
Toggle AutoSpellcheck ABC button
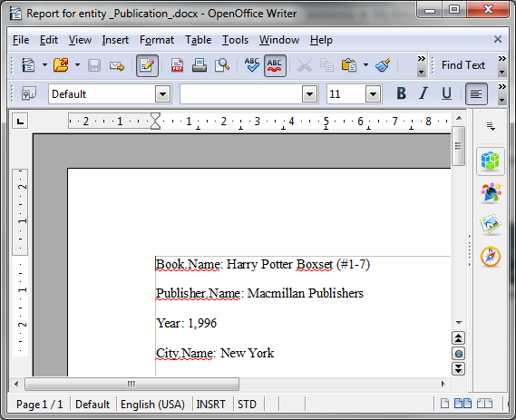coord(275,65)
